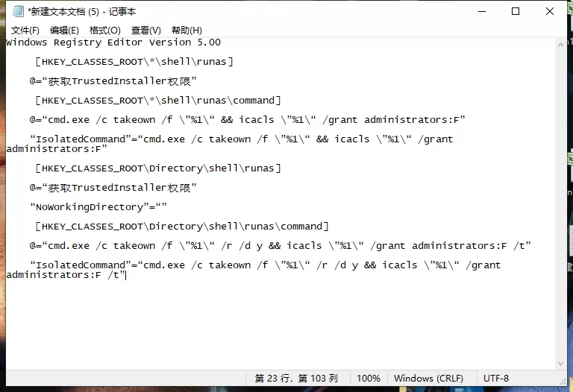Click the vertical scrollbar track
573x392 pixels.
[x=560, y=204]
